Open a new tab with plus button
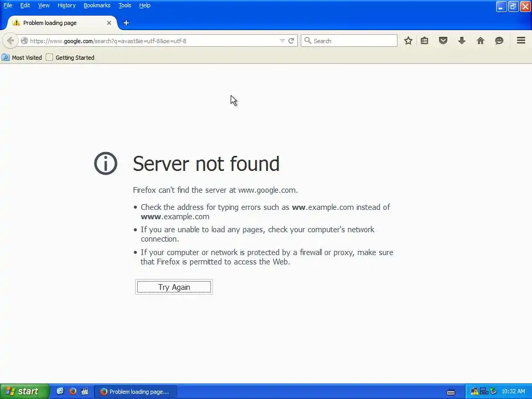 tap(126, 23)
